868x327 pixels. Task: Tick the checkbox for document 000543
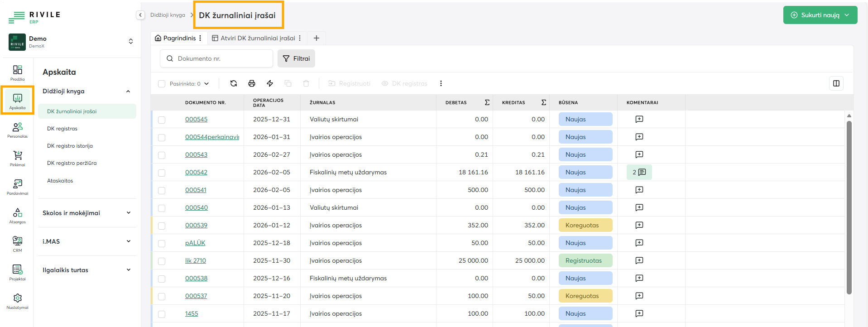tap(162, 155)
